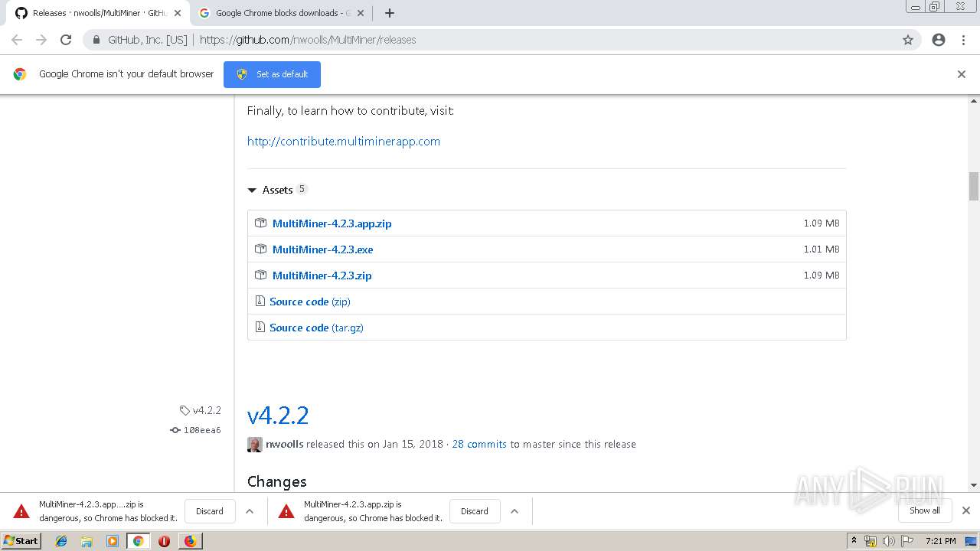The image size is (980, 551).
Task: Download Source code (tar.gz)
Action: coord(316,328)
